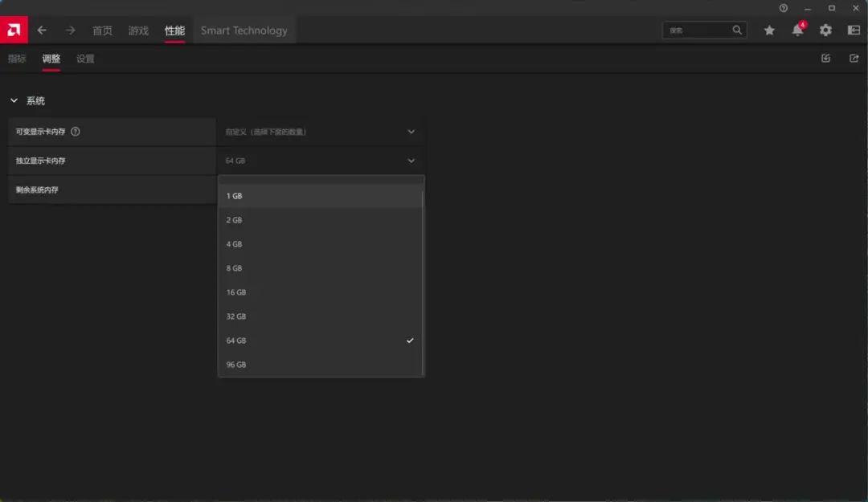Open settings gear icon
Viewport: 868px width, 502px height.
click(x=825, y=31)
